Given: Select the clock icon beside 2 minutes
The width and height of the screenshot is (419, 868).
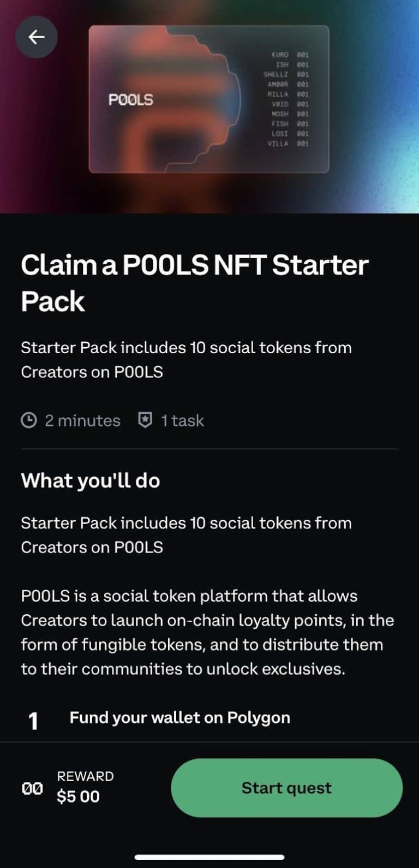Looking at the screenshot, I should click(x=28, y=420).
